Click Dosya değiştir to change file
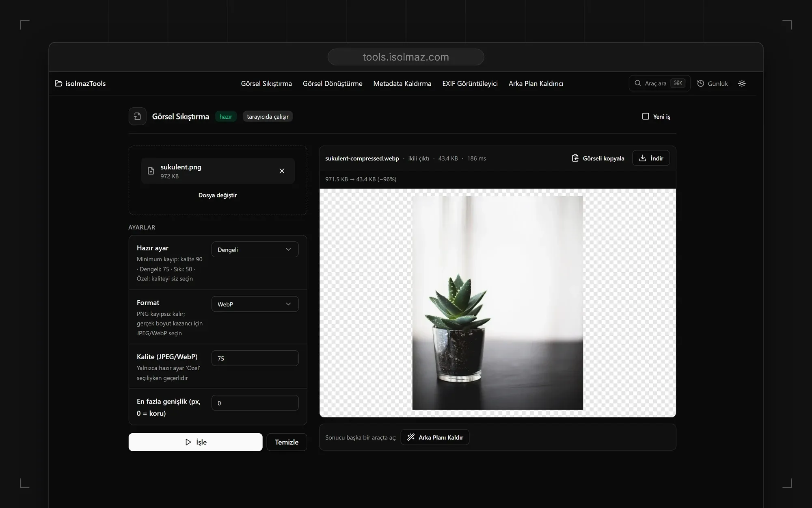 click(x=218, y=195)
